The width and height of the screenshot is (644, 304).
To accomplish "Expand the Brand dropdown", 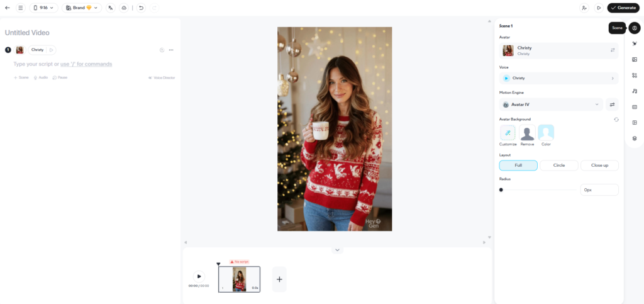I will click(x=82, y=8).
